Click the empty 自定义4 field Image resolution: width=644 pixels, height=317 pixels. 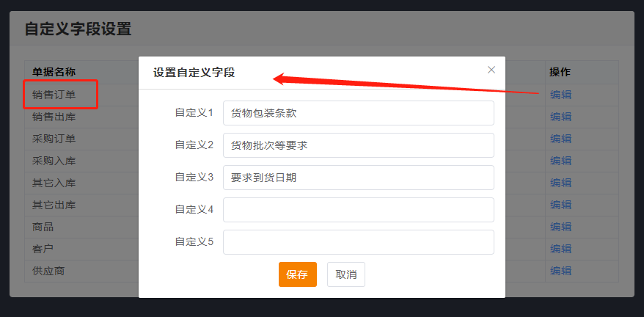(358, 210)
